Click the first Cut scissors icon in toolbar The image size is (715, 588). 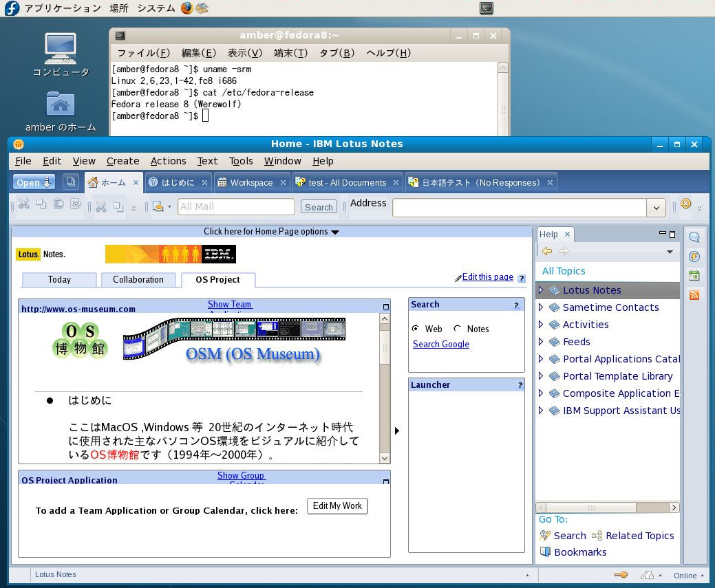(x=24, y=204)
